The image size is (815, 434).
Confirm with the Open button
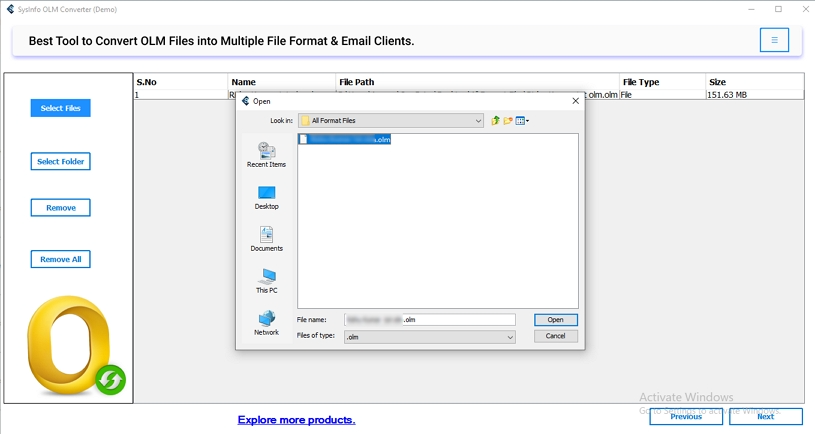(556, 320)
